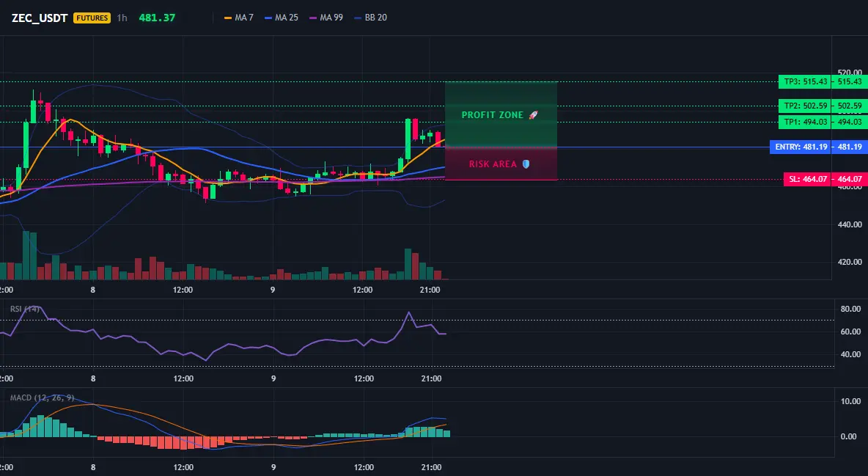Click the 502.59 price tag on axis
868x476 pixels.
pos(850,106)
